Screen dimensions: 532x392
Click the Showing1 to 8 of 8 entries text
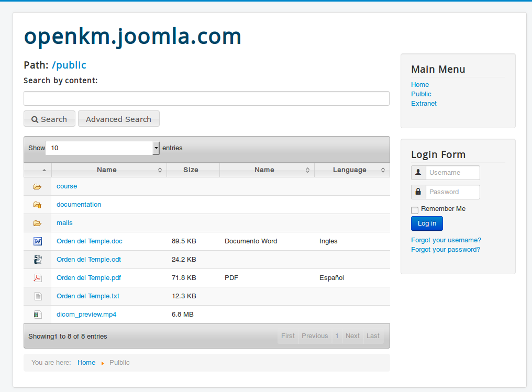68,337
